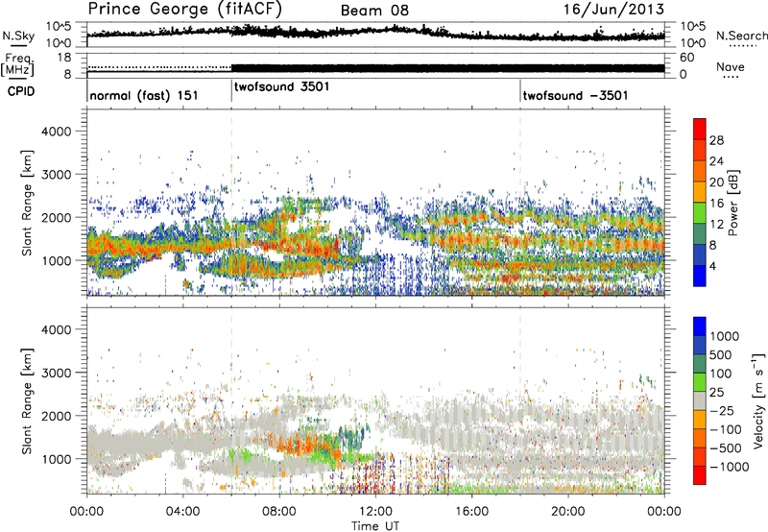Viewport: 768px width, 532px height.
Task: Select the "Freq. [MHz]" axis label
Action: click(17, 64)
